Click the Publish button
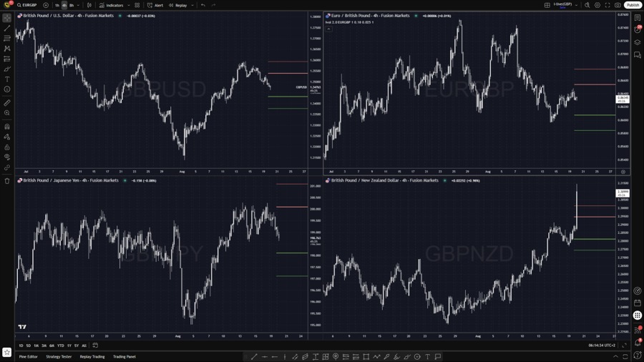Image resolution: width=644 pixels, height=362 pixels. pos(633,5)
